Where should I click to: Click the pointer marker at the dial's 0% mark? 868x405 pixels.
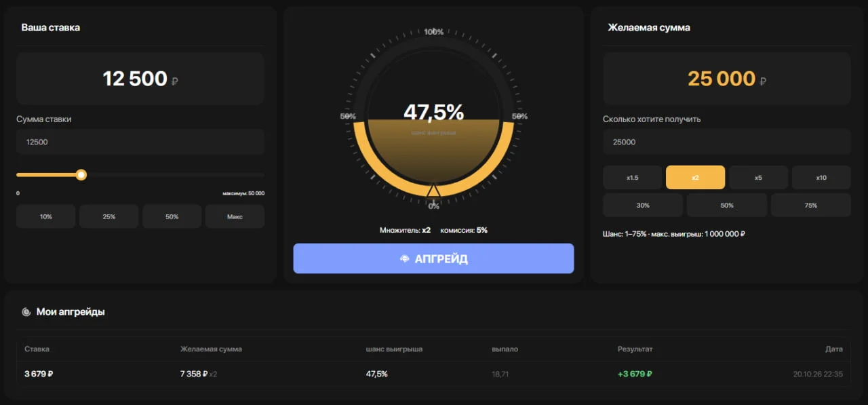point(434,191)
